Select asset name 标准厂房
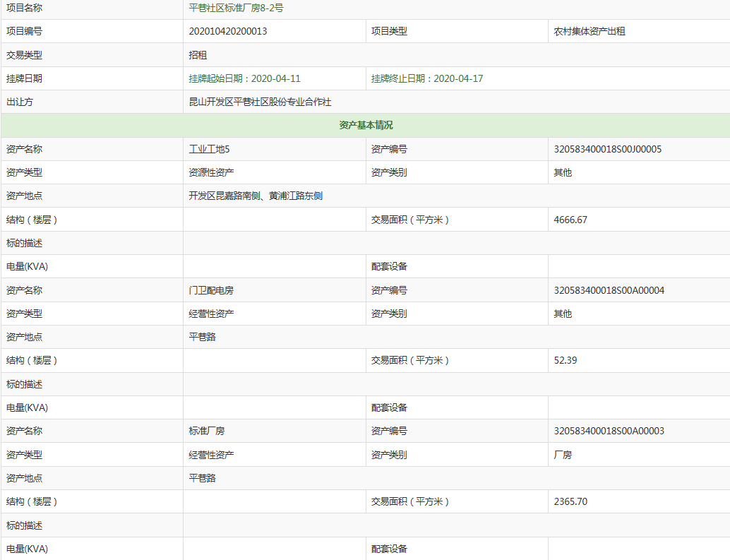 coord(207,431)
